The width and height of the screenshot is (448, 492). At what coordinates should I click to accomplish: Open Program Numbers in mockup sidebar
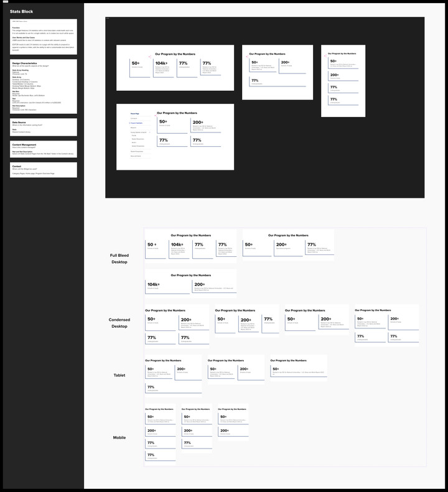136,123
